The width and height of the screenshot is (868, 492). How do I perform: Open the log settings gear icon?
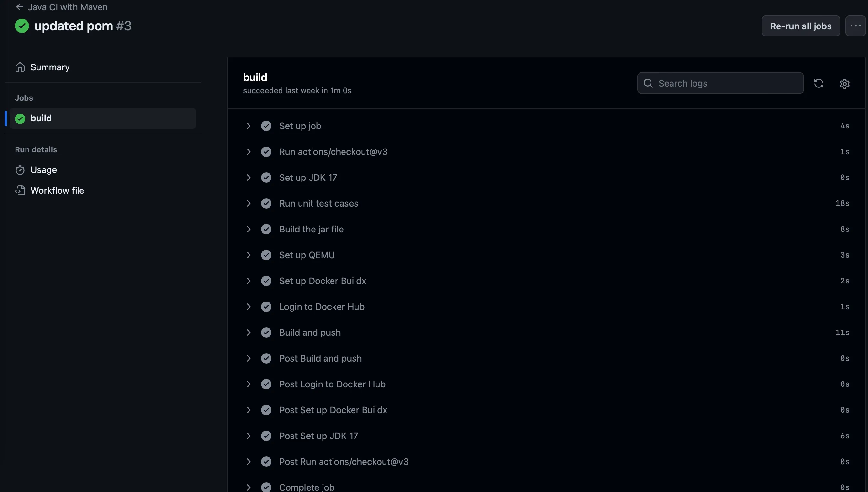tap(844, 84)
